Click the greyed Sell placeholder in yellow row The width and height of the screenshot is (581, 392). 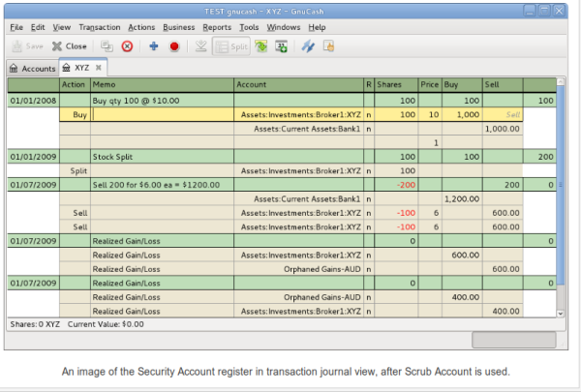(x=503, y=115)
